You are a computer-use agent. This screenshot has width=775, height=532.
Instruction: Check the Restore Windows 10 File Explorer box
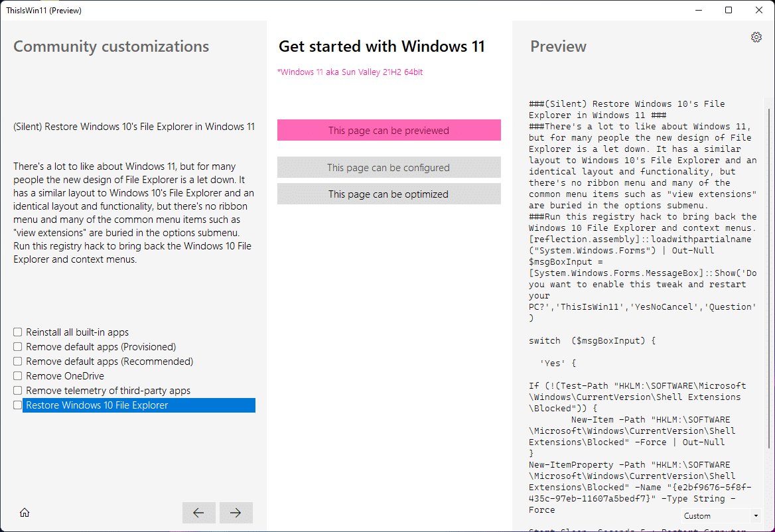tap(17, 405)
